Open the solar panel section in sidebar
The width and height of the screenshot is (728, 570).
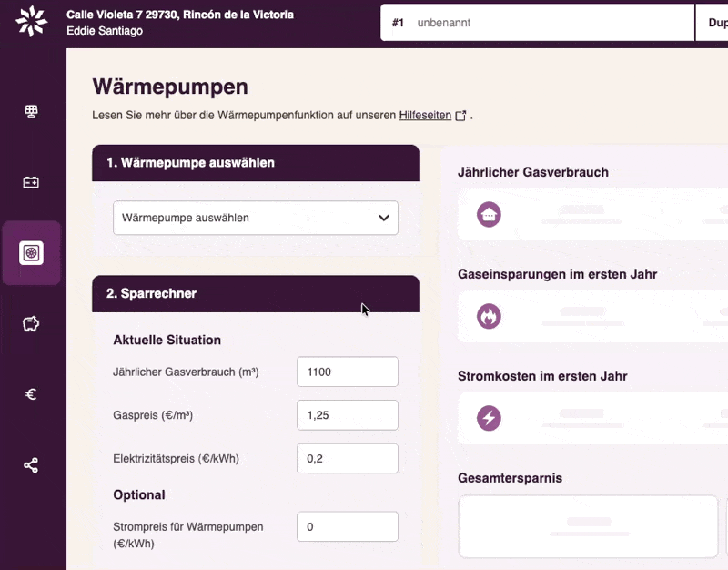(32, 112)
